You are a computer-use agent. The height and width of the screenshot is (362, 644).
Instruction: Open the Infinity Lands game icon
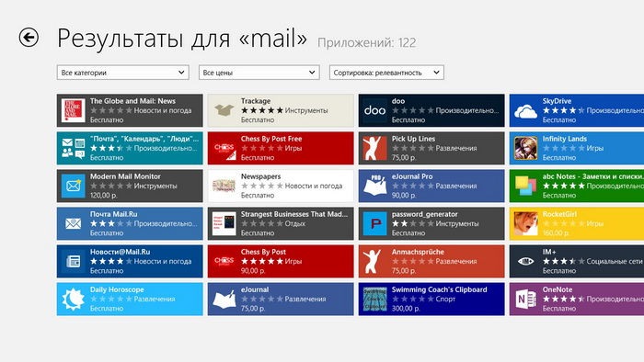point(525,148)
